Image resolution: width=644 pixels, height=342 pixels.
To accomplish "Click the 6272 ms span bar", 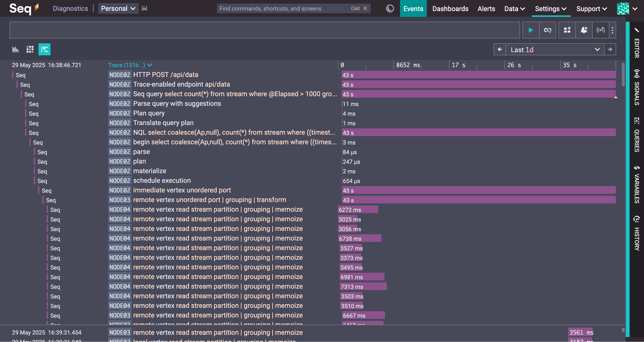I will point(358,210).
